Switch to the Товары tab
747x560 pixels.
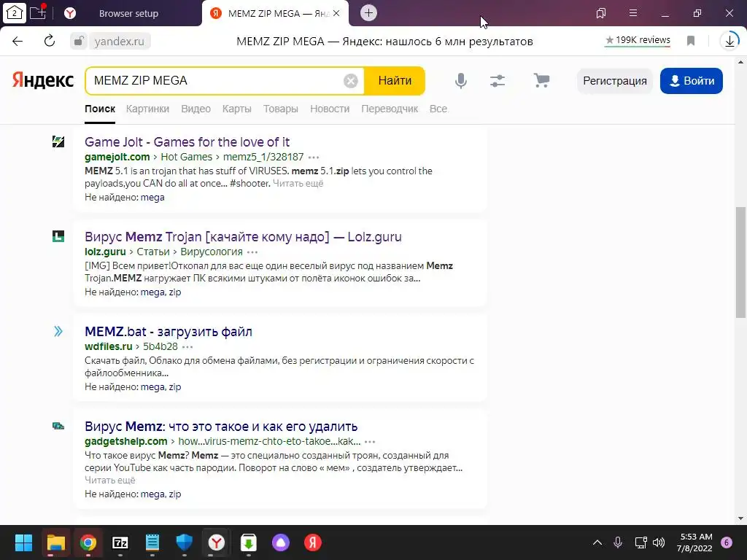pyautogui.click(x=281, y=109)
